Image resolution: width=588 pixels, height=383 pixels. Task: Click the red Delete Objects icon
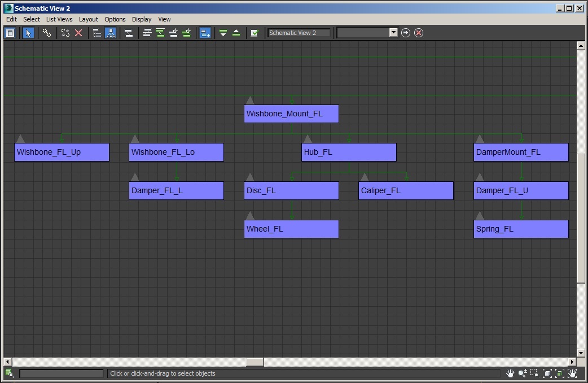[x=78, y=33]
